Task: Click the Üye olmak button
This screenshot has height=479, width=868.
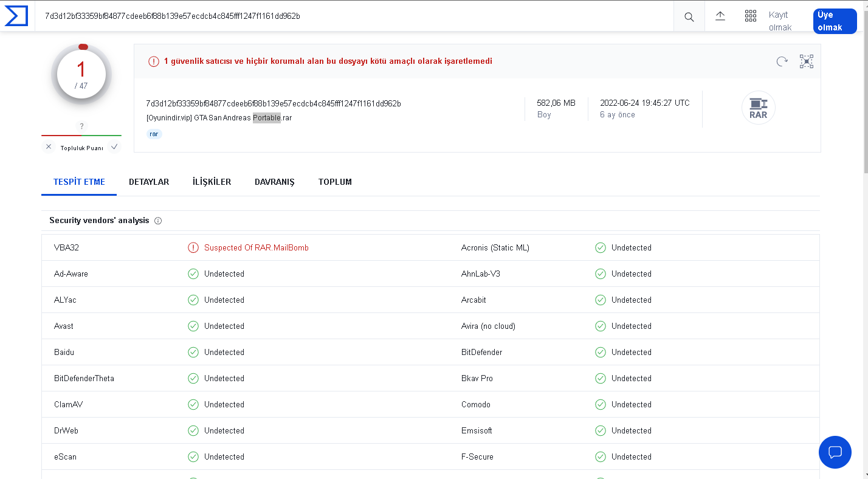Action: pyautogui.click(x=835, y=21)
